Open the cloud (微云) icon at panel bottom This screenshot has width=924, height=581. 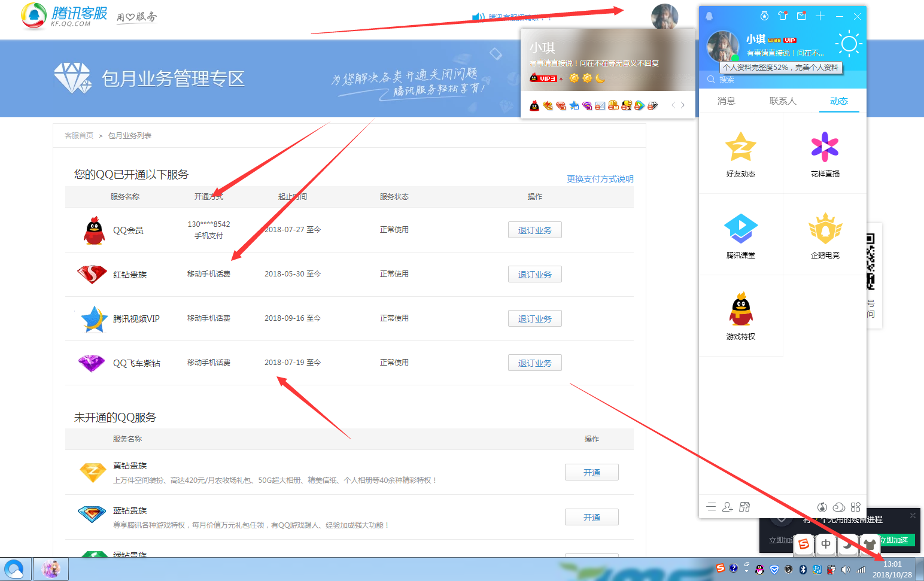pyautogui.click(x=839, y=507)
